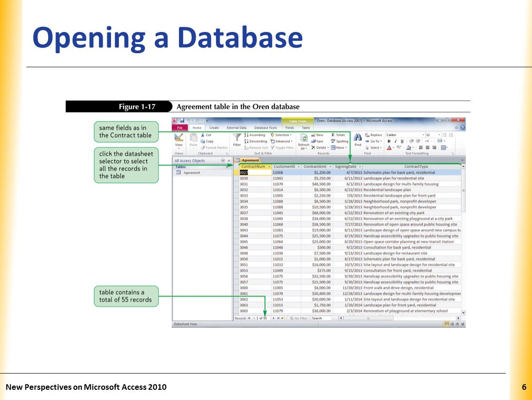This screenshot has height=400, width=532.
Task: Click the Font Color button
Action: (x=389, y=148)
